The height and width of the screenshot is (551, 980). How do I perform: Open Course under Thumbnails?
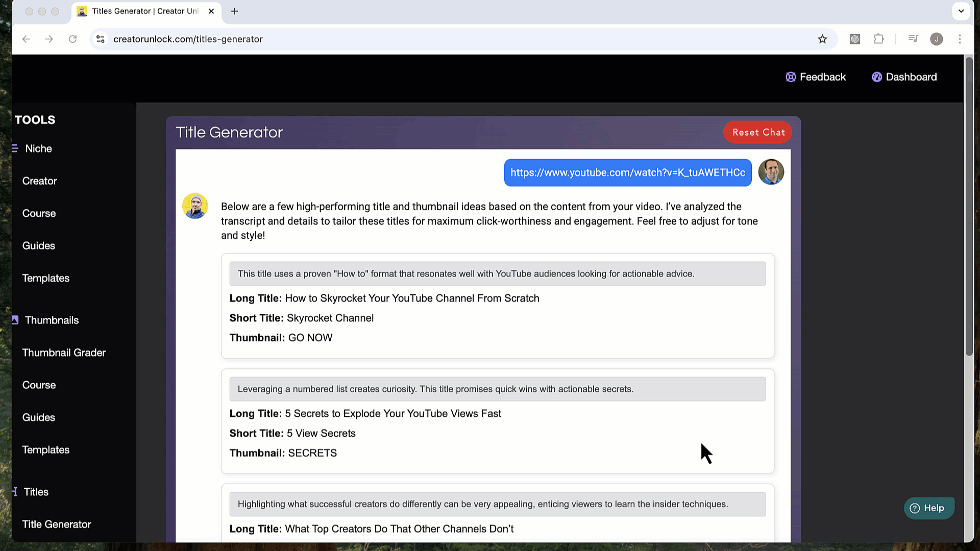click(x=39, y=385)
